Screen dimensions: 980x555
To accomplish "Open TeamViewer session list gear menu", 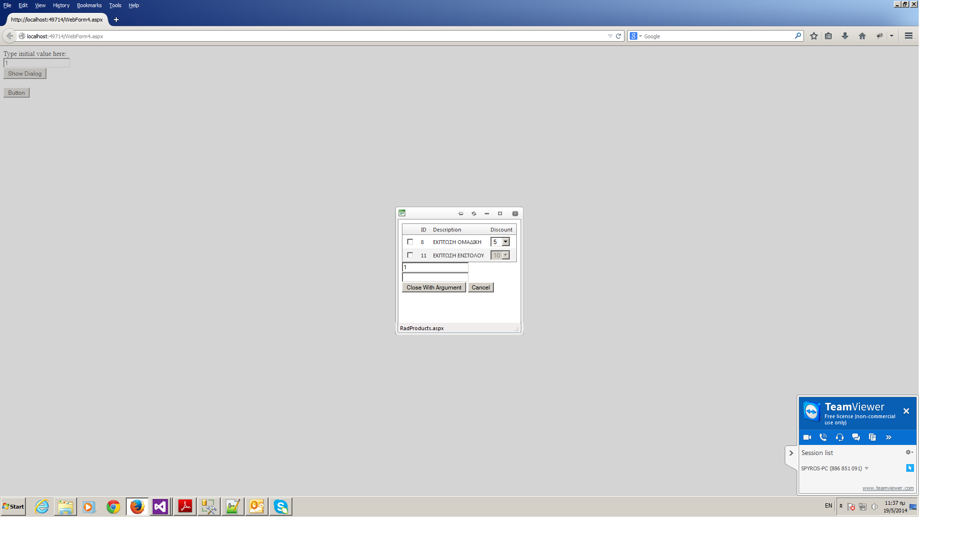I will [909, 452].
